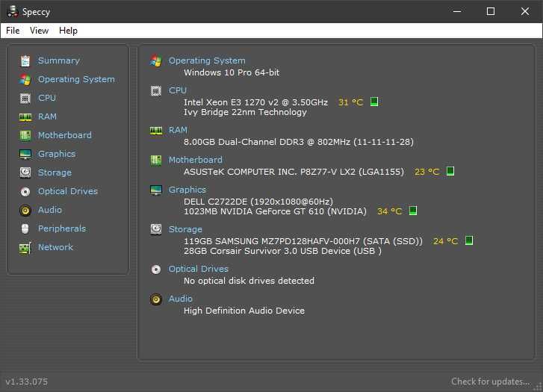Image resolution: width=543 pixels, height=392 pixels.
Task: Click the Optical Drives disc icon in sidebar
Action: tap(25, 191)
